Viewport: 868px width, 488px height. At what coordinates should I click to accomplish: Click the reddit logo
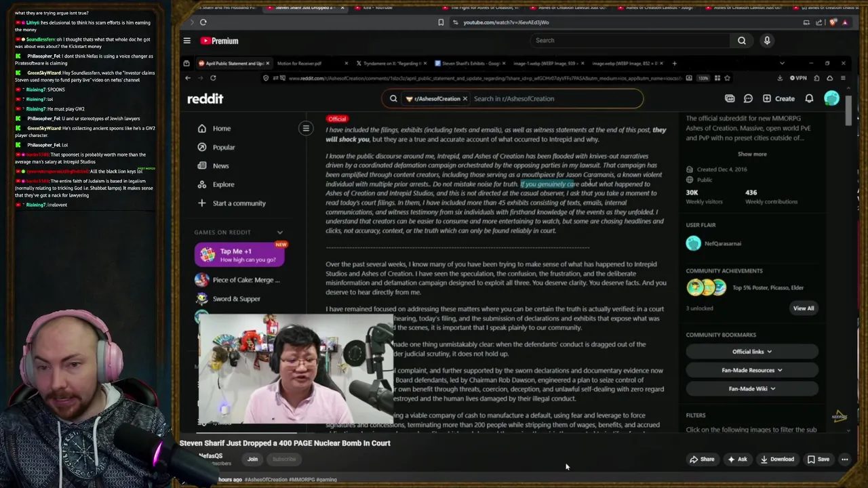pos(205,99)
